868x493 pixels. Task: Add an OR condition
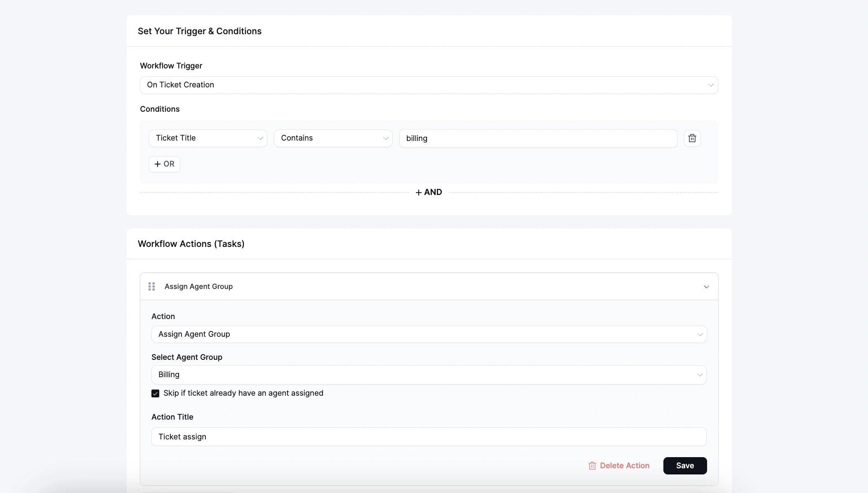pyautogui.click(x=165, y=164)
